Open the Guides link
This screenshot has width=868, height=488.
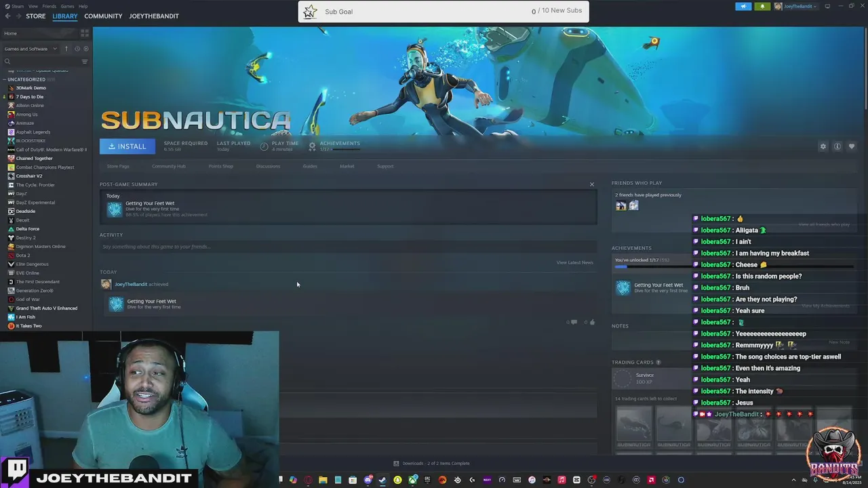(x=310, y=166)
